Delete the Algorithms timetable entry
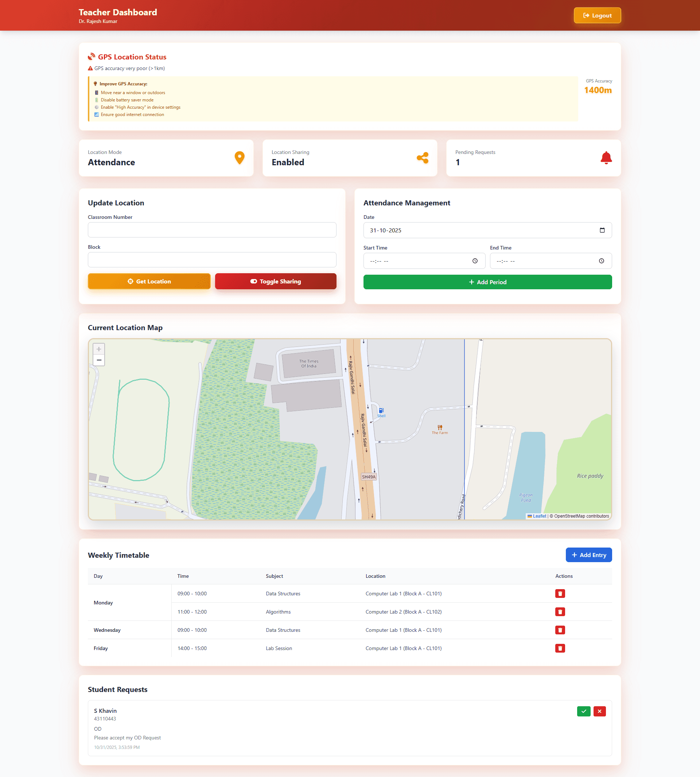The image size is (700, 777). pyautogui.click(x=560, y=611)
